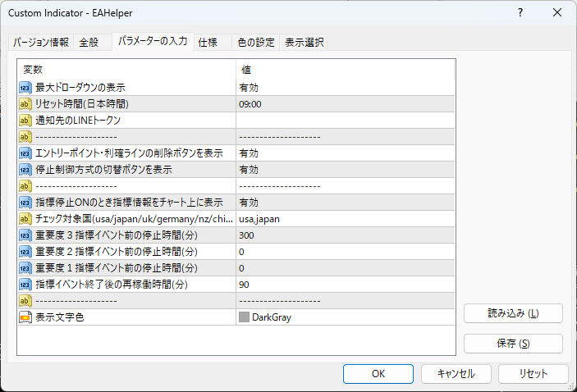Click the integer icon beside 最大ドローダウンの表示
Image resolution: width=577 pixels, height=392 pixels.
[x=25, y=87]
